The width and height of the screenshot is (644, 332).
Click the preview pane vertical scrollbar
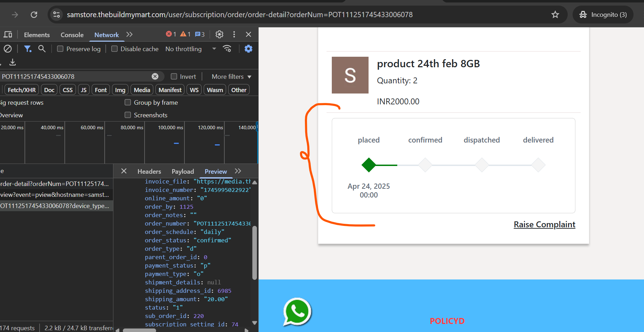pos(254,252)
